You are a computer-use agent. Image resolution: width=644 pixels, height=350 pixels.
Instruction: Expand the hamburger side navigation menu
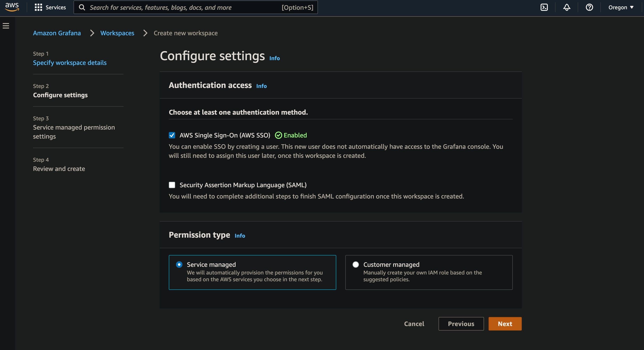click(6, 26)
